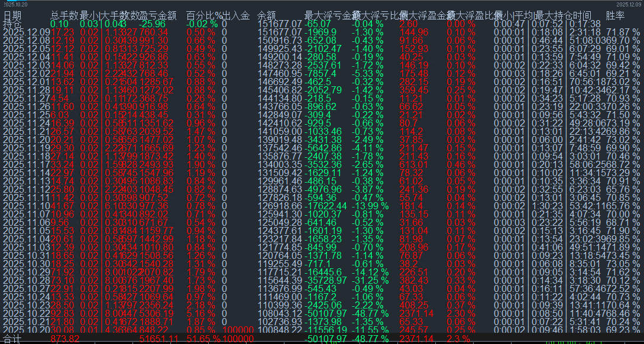Click the floating loss value -35728.97

(x=326, y=280)
